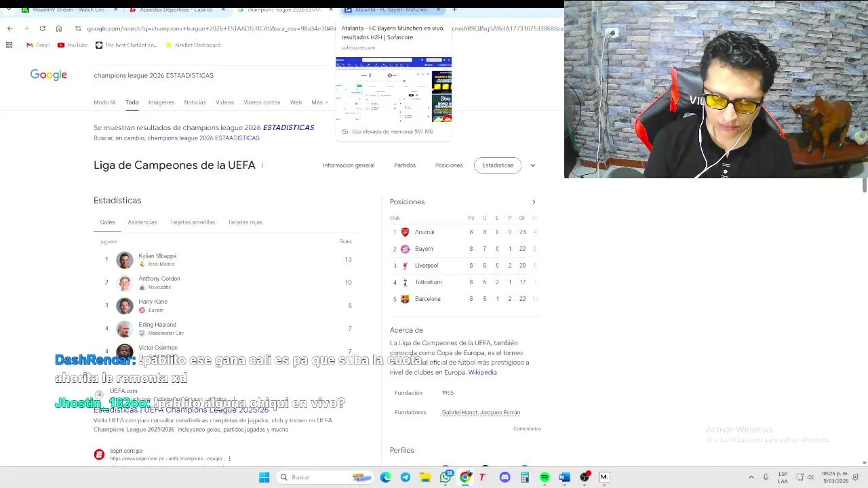Open Spotify from the taskbar

(x=545, y=477)
